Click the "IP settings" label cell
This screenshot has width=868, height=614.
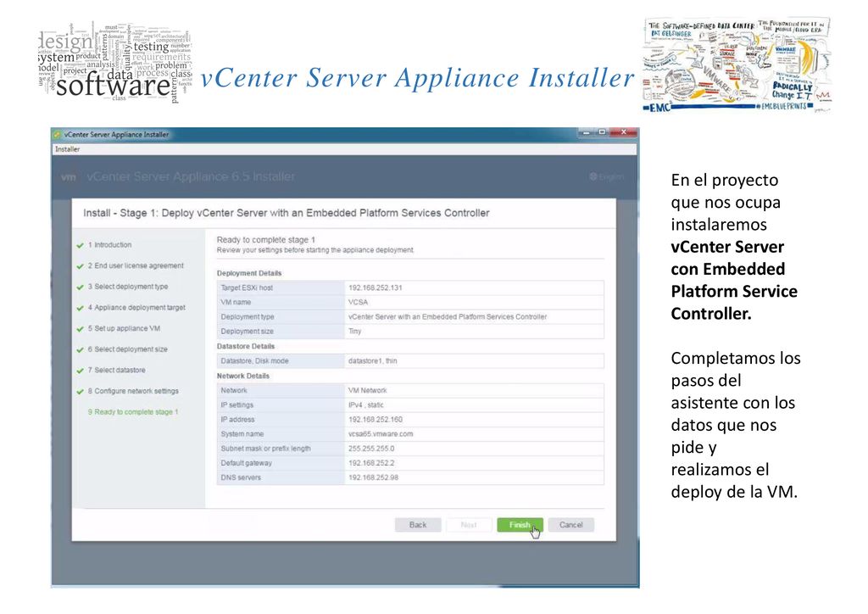[x=281, y=405]
